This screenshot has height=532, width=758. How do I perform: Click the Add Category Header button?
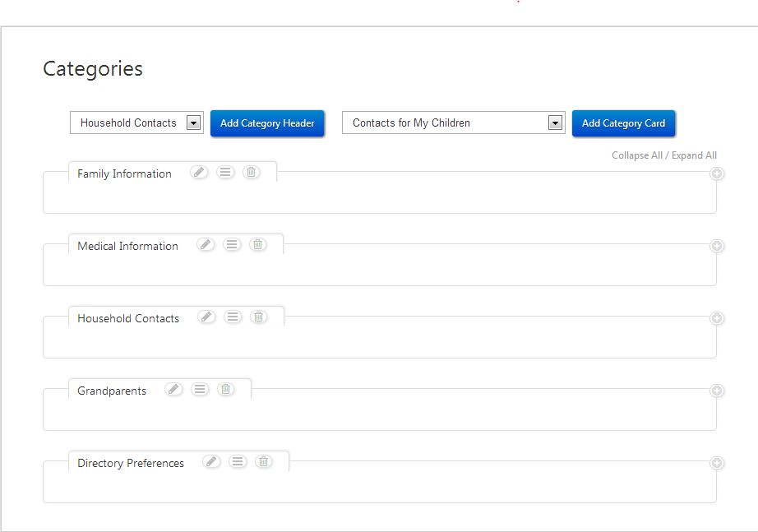[267, 123]
